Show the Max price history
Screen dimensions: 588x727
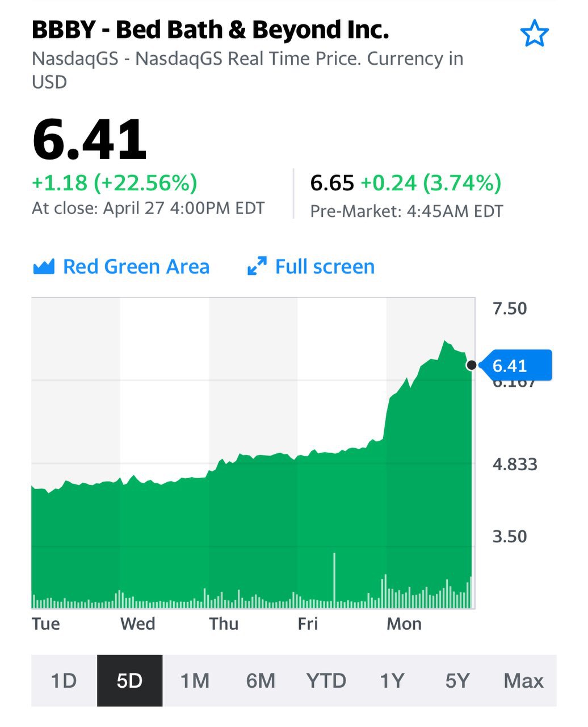tap(523, 680)
